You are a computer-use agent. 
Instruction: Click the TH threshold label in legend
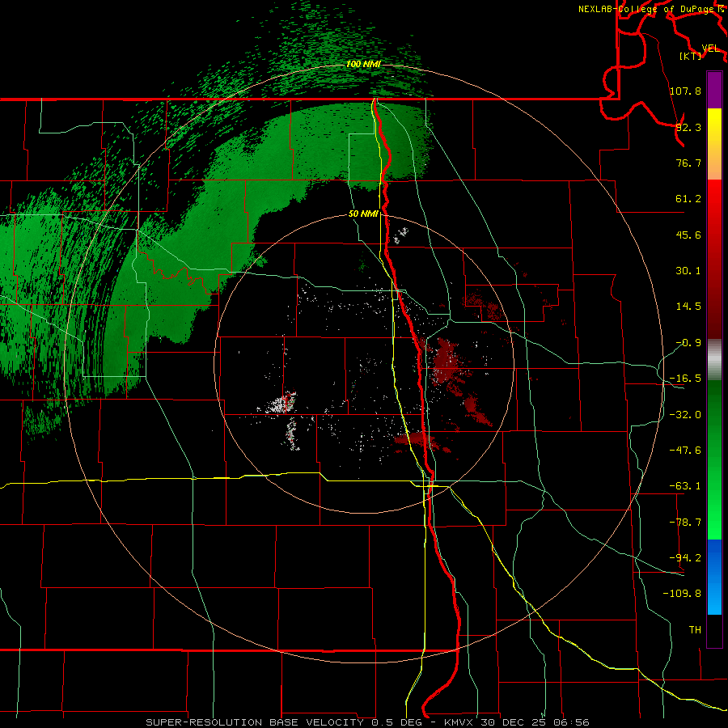coord(695,629)
